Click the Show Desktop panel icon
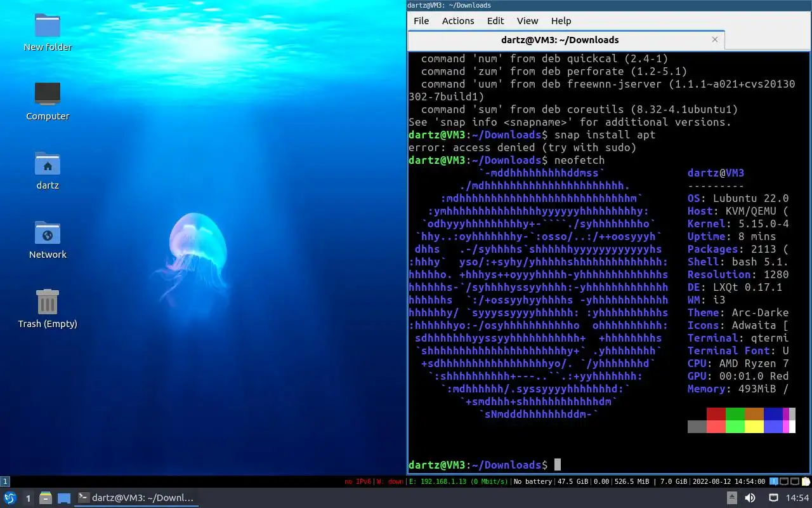This screenshot has height=508, width=812. pyautogui.click(x=63, y=498)
